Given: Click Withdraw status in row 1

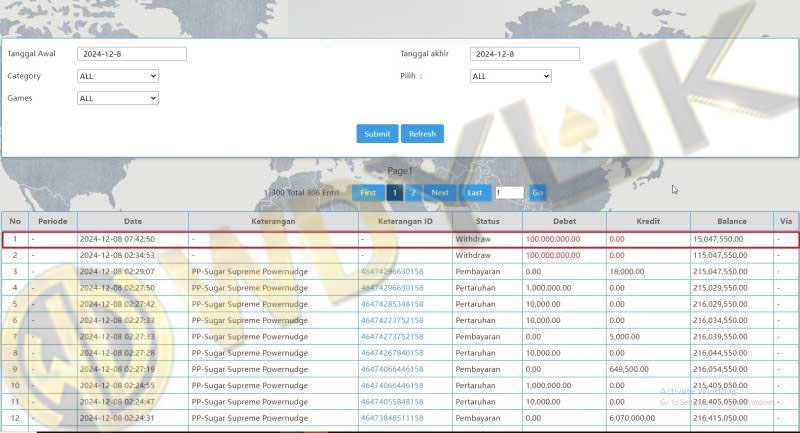Looking at the screenshot, I should 473,239.
